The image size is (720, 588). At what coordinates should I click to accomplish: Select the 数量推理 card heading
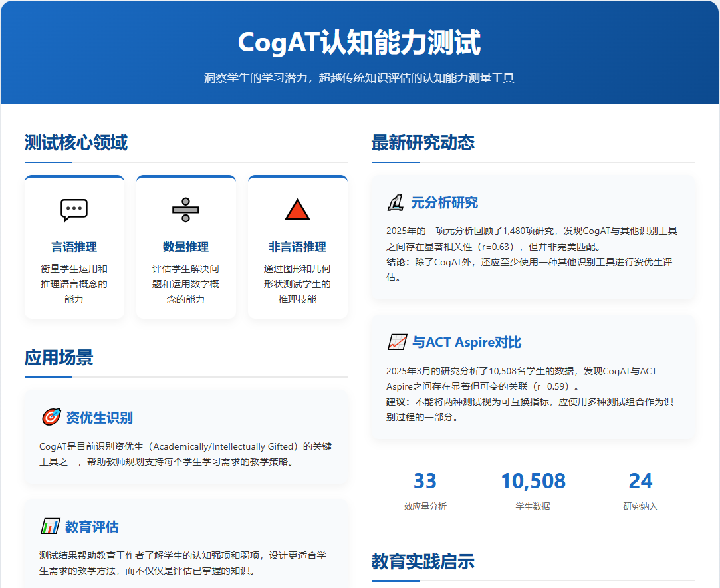click(185, 247)
